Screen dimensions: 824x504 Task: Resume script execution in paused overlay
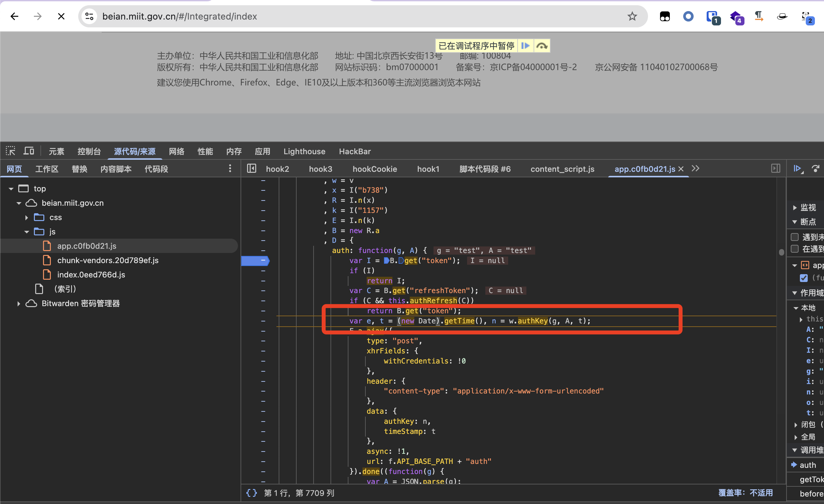525,46
